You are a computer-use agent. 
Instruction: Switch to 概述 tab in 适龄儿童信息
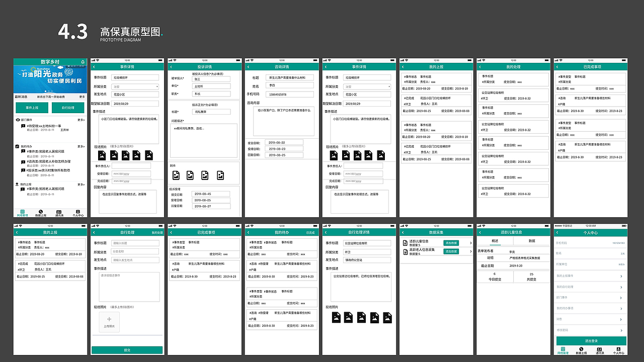[x=495, y=241]
